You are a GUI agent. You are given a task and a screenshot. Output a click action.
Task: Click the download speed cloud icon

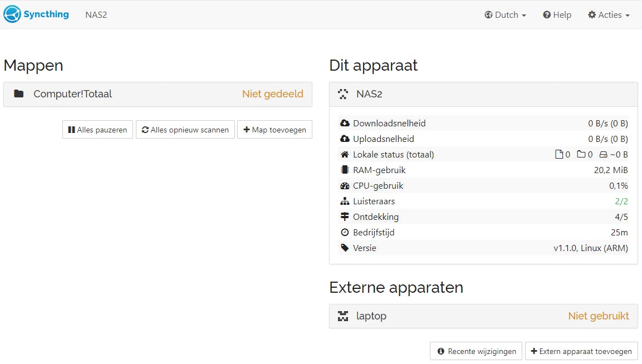coord(345,123)
